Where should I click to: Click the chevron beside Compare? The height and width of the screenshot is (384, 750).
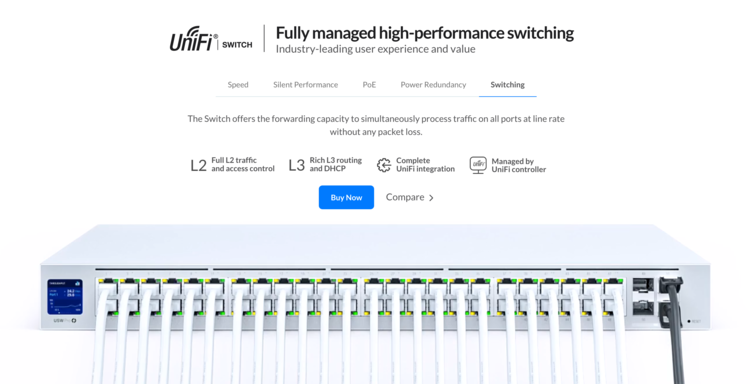tap(431, 197)
